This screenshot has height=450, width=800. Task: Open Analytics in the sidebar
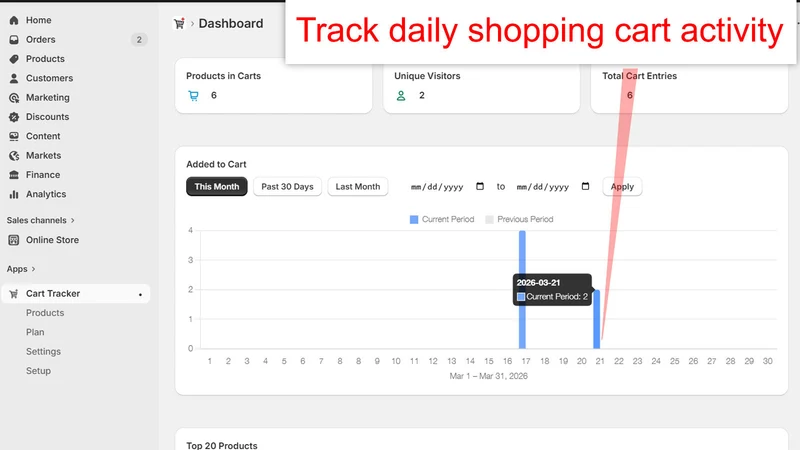[46, 194]
